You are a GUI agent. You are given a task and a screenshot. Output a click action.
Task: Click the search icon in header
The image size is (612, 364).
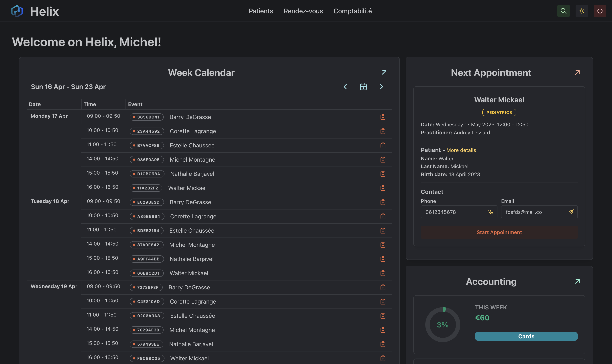coord(563,11)
